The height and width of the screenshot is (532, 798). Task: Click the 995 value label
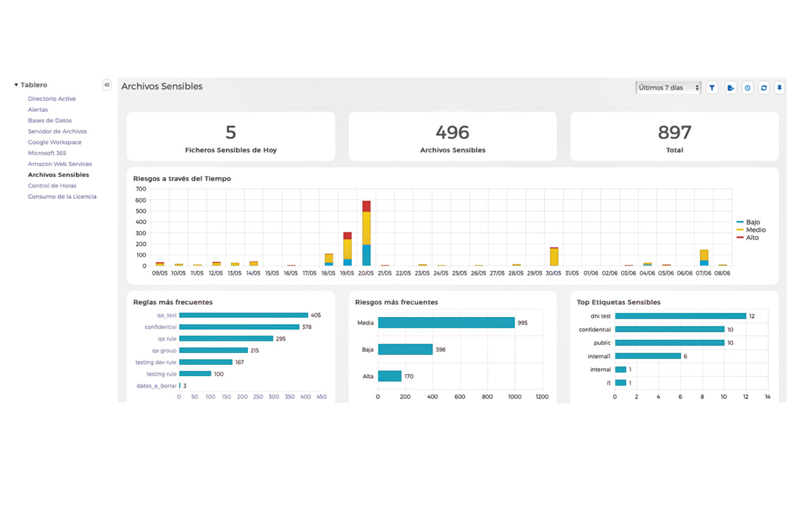click(522, 323)
